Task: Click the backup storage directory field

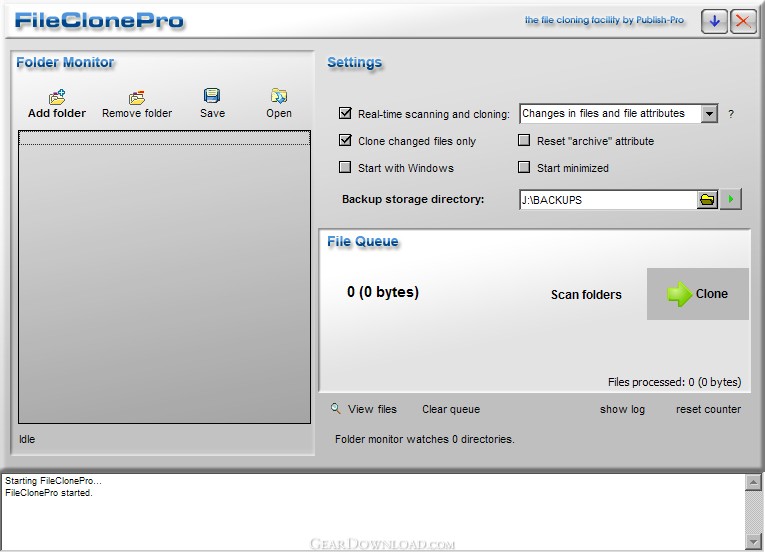Action: [608, 200]
